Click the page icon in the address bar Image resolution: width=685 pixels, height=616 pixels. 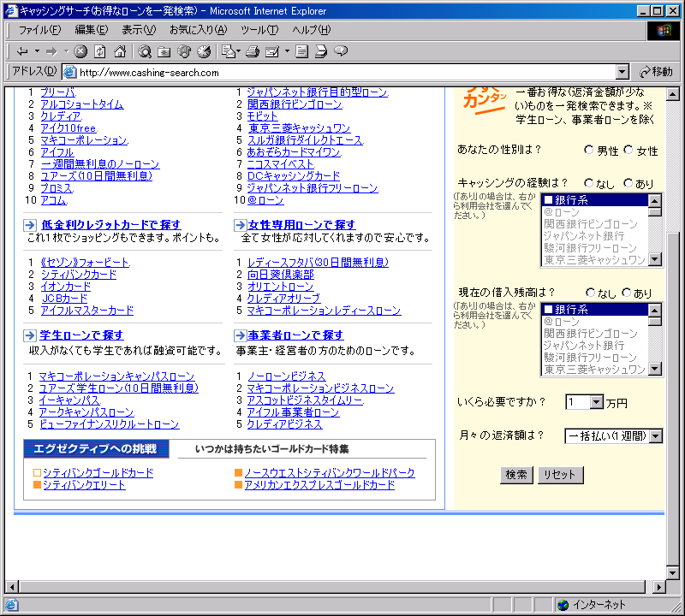(x=70, y=73)
